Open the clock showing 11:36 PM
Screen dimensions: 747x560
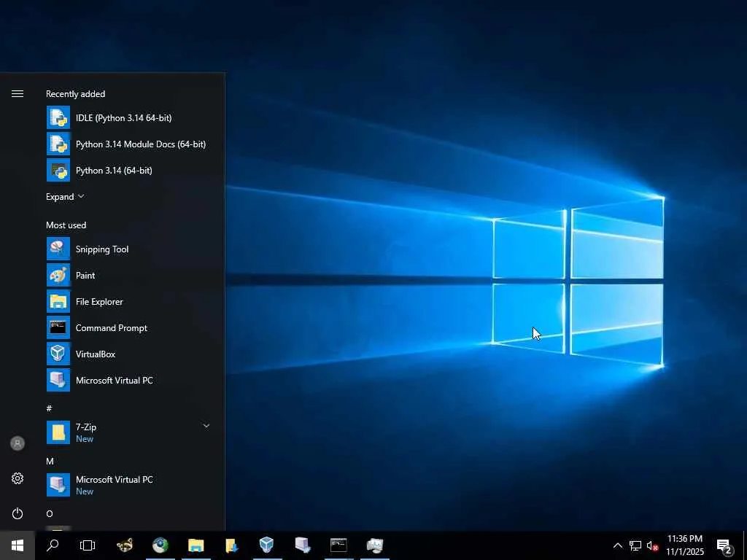684,545
